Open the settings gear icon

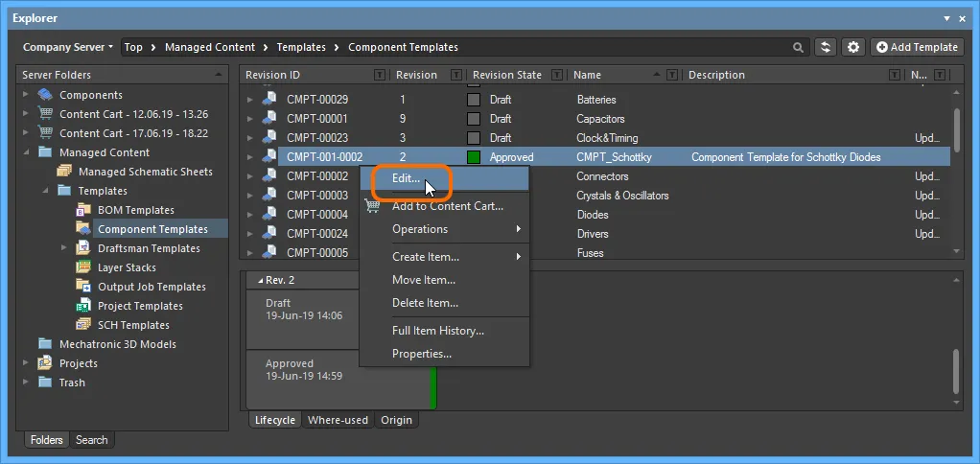(853, 48)
